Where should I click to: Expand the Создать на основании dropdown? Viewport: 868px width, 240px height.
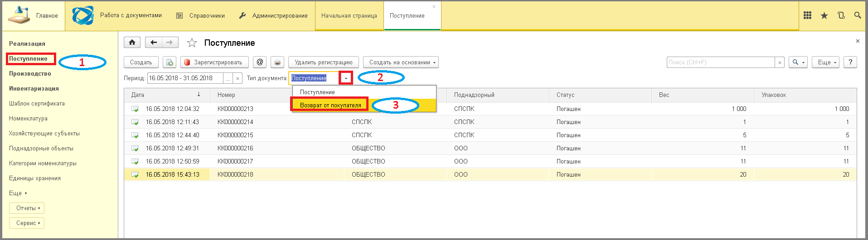click(401, 62)
